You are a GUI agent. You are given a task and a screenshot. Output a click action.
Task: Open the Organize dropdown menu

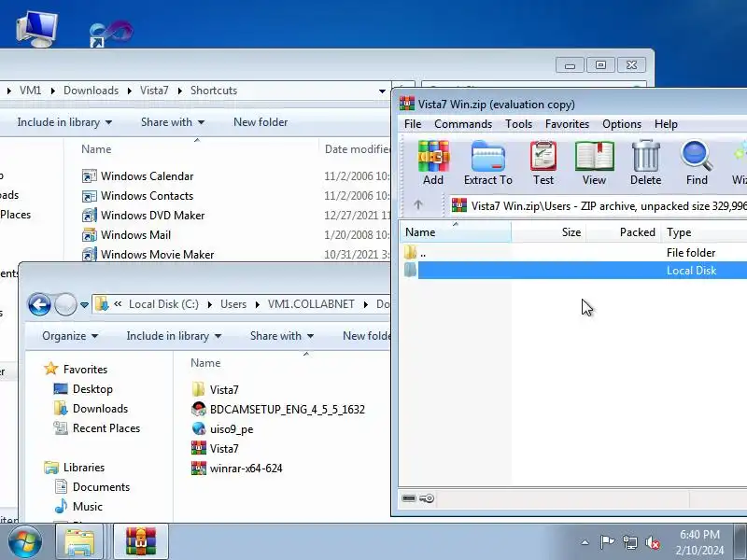pyautogui.click(x=70, y=336)
